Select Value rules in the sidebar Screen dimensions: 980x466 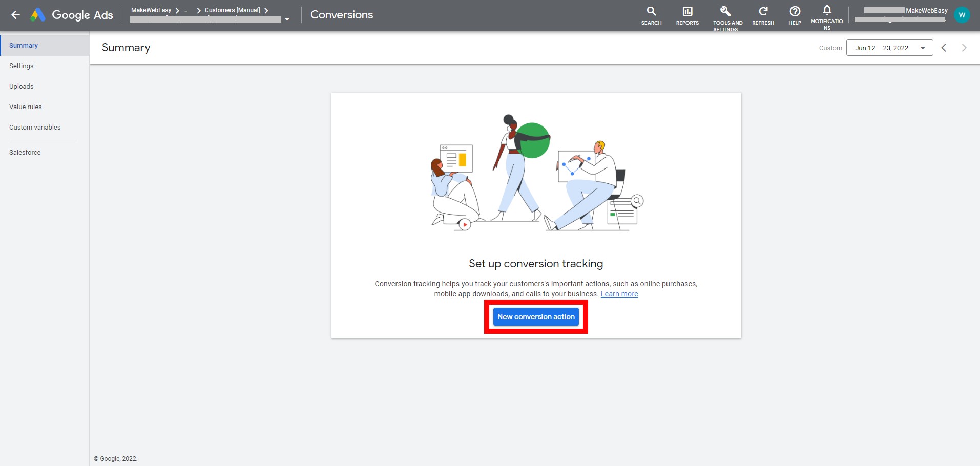25,107
